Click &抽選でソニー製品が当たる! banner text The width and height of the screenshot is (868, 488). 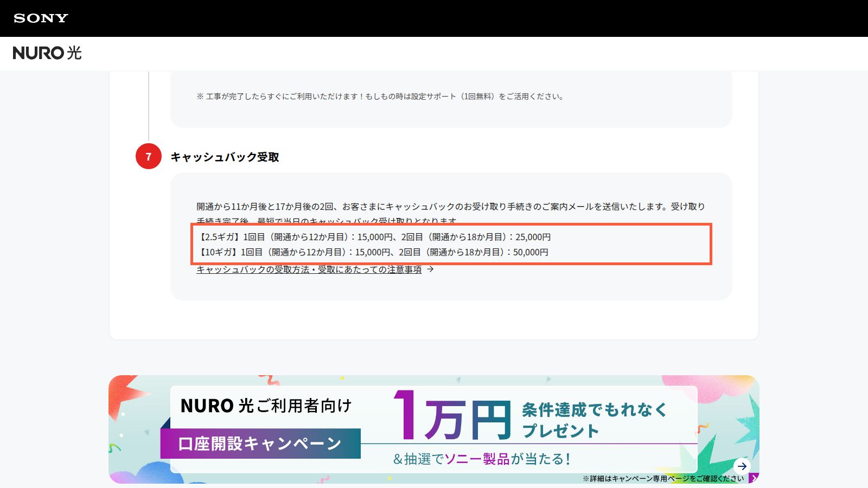pos(482,459)
